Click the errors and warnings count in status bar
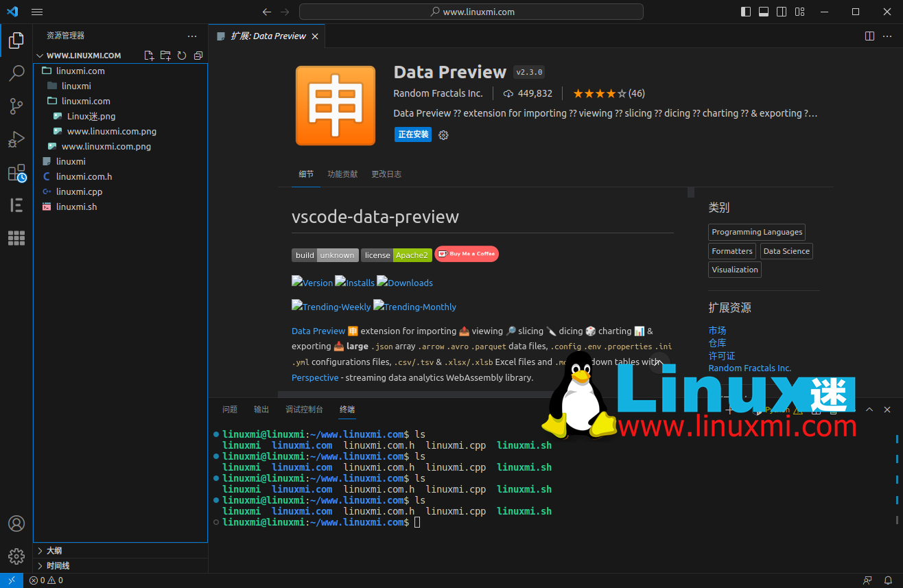 [x=46, y=580]
